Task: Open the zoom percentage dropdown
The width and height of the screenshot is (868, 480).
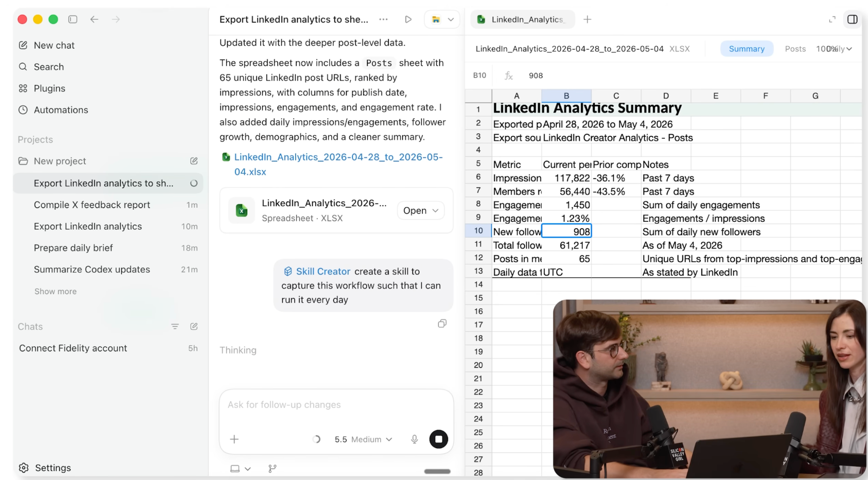Action: pyautogui.click(x=834, y=49)
